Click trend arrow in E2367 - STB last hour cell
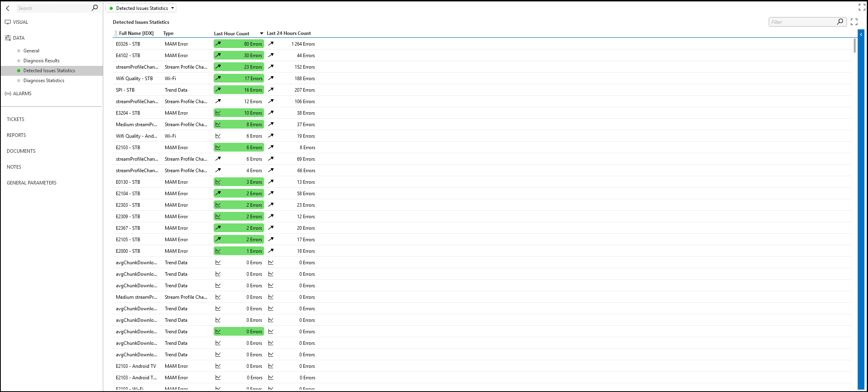This screenshot has width=868, height=392. [x=218, y=228]
